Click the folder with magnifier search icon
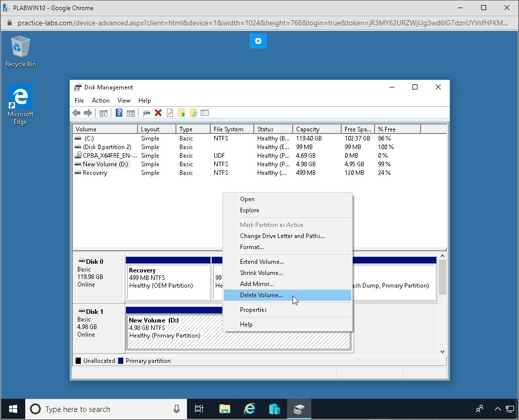 coord(194,113)
